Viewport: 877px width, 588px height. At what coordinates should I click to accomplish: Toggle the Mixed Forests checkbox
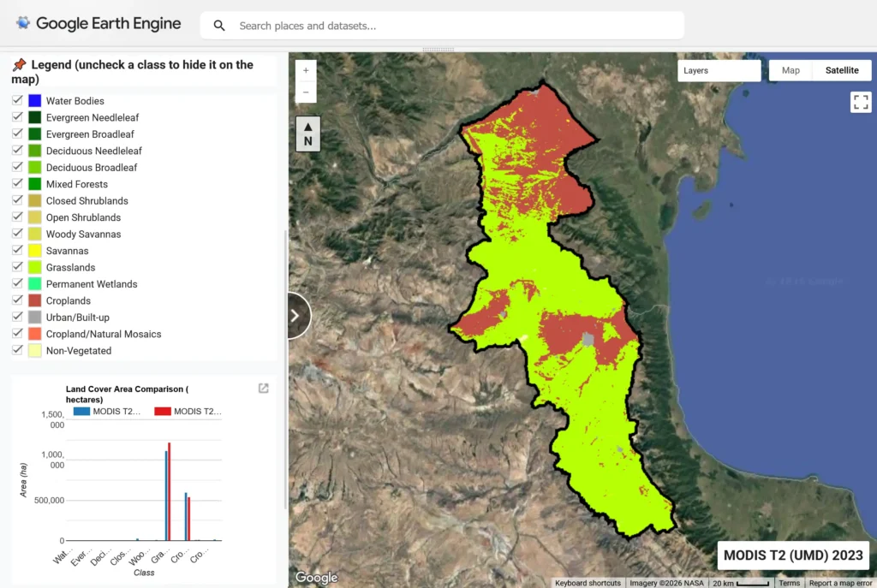[x=17, y=183]
